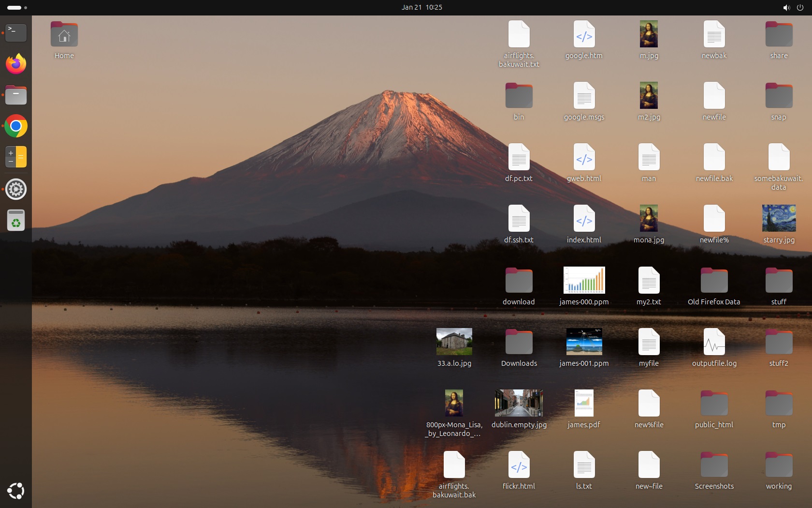Select the Old Firefox Data folder
Viewport: 812px width, 508px height.
click(714, 280)
